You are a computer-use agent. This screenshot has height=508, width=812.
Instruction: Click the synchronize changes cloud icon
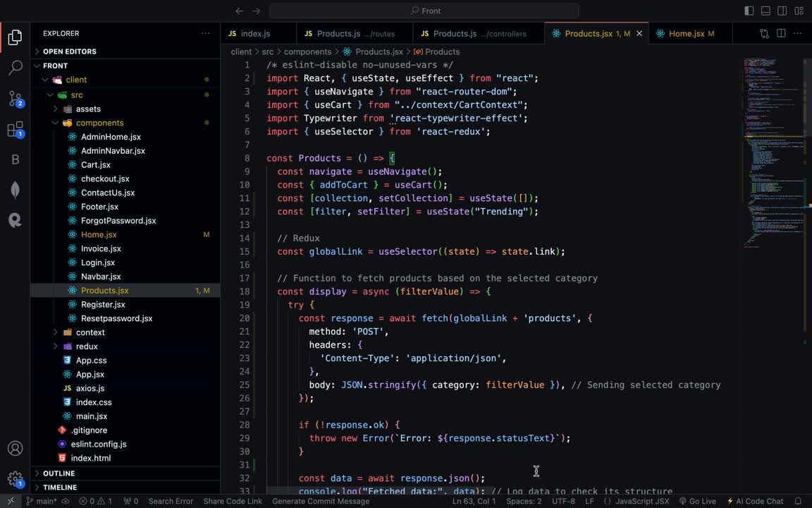(66, 501)
